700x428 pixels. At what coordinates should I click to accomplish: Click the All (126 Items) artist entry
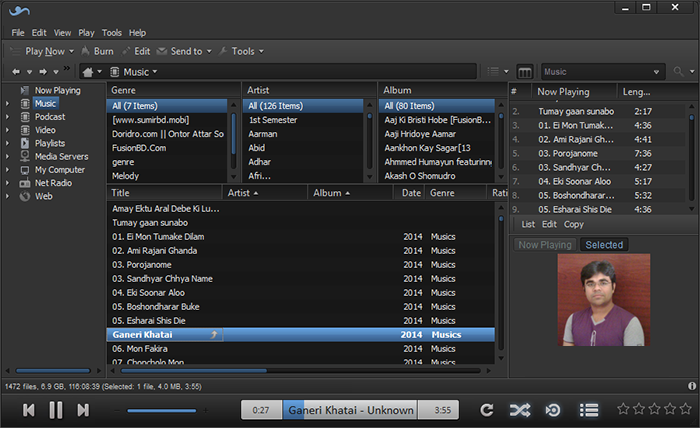click(x=303, y=106)
